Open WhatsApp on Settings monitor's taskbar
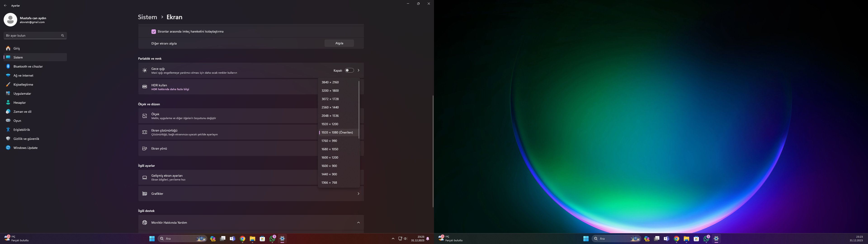868x244 pixels. point(272,239)
